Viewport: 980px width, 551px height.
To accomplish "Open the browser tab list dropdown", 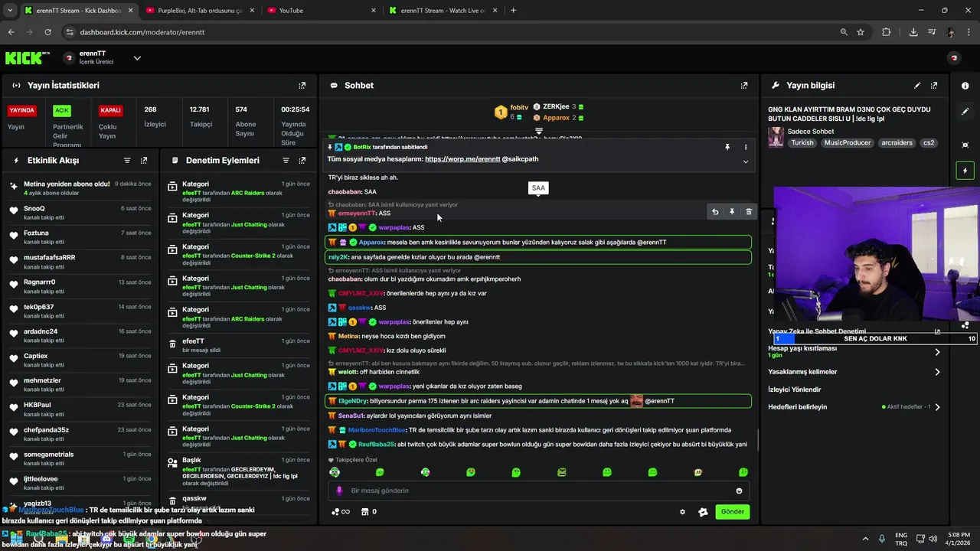I will coord(11,11).
